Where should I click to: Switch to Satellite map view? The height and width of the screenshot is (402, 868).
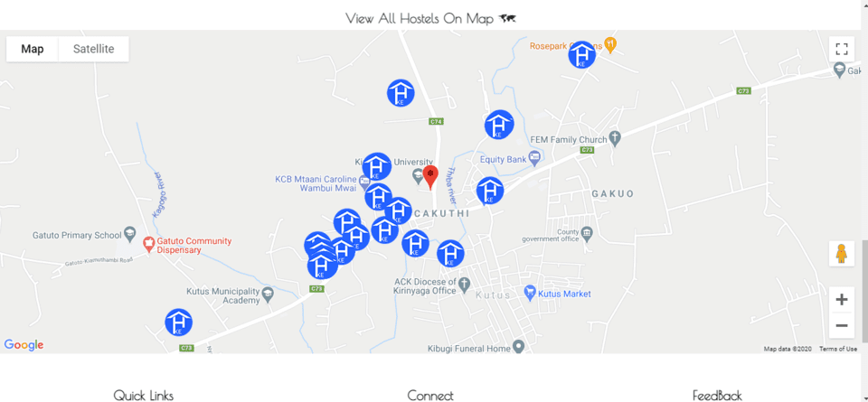[x=93, y=49]
